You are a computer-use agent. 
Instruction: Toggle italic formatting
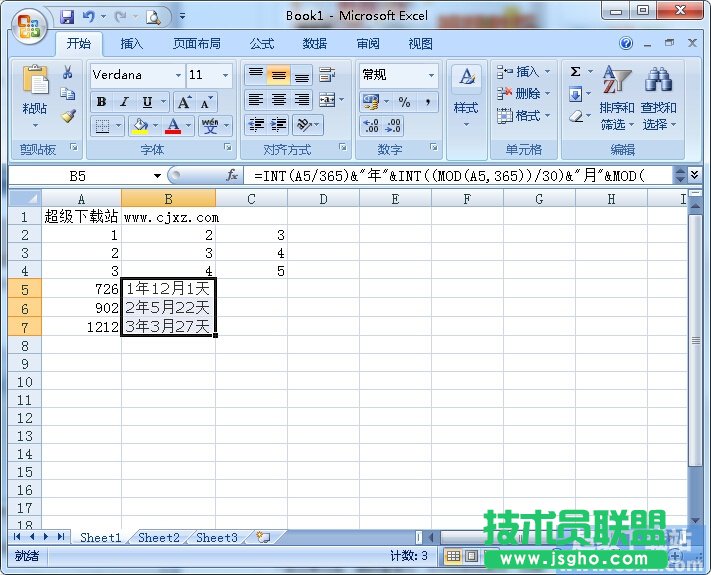(x=124, y=102)
